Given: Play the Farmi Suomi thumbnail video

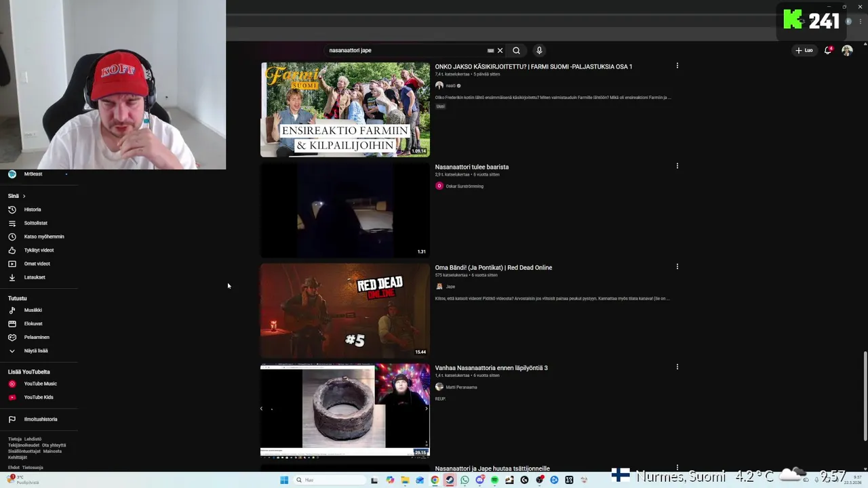Looking at the screenshot, I should pos(345,110).
